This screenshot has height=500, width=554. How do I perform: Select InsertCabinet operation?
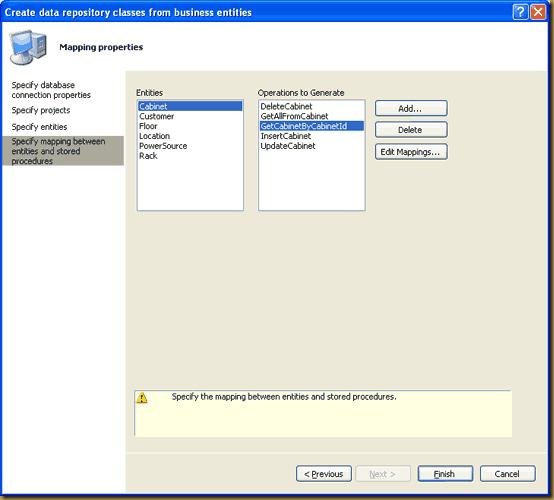(312, 136)
